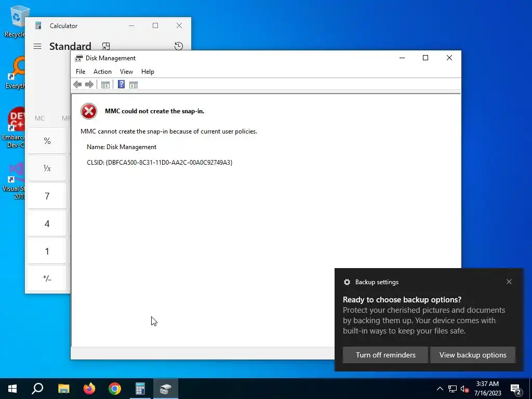
Task: Open Calculator history icon
Action: pyautogui.click(x=179, y=46)
